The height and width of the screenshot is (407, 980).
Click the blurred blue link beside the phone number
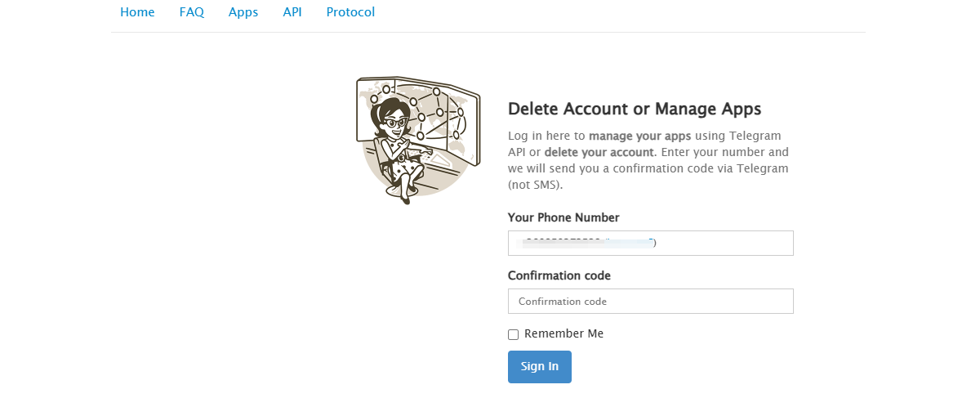pos(629,243)
